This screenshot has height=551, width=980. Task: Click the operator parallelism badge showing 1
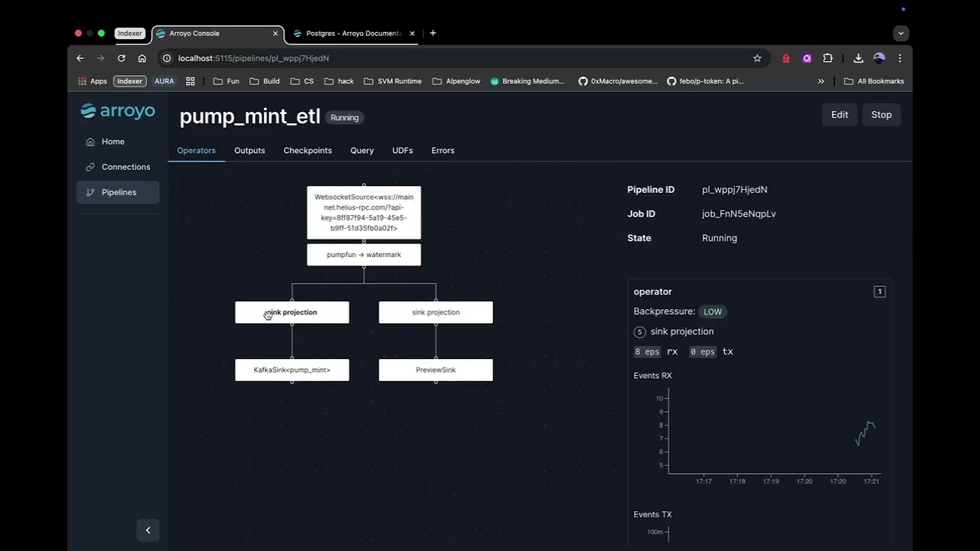(880, 292)
